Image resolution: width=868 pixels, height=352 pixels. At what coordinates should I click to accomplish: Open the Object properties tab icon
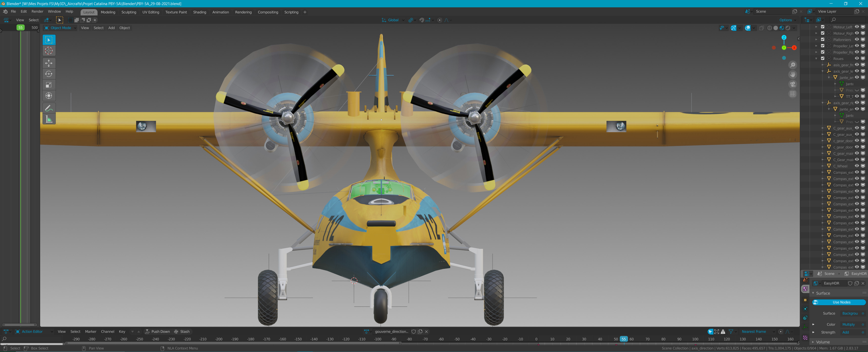(805, 300)
